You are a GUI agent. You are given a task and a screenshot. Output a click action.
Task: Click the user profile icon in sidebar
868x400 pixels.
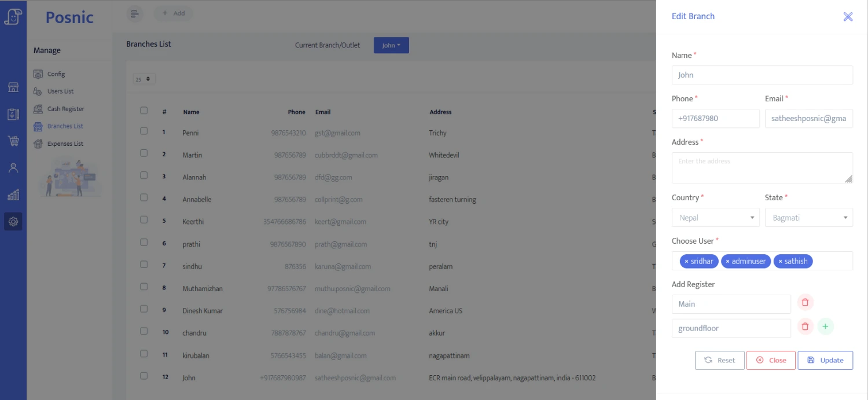(13, 168)
